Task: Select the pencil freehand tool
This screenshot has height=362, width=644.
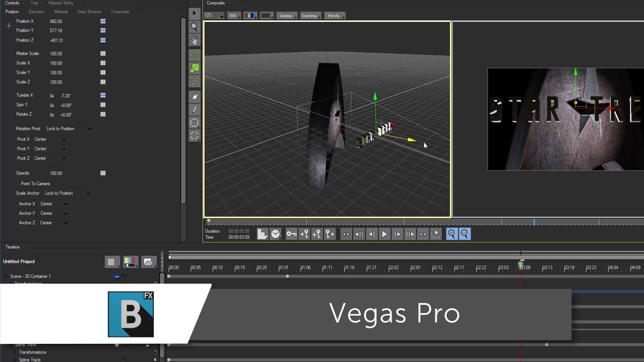Action: [195, 110]
